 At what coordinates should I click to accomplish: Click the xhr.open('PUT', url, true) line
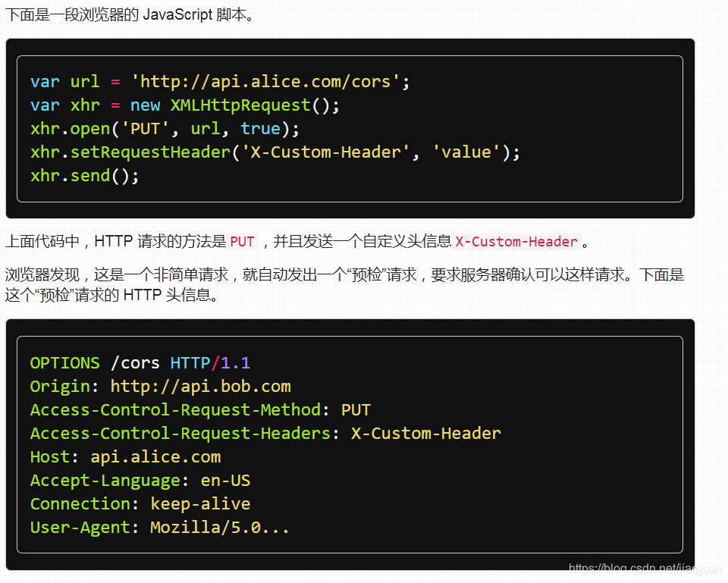tap(165, 129)
